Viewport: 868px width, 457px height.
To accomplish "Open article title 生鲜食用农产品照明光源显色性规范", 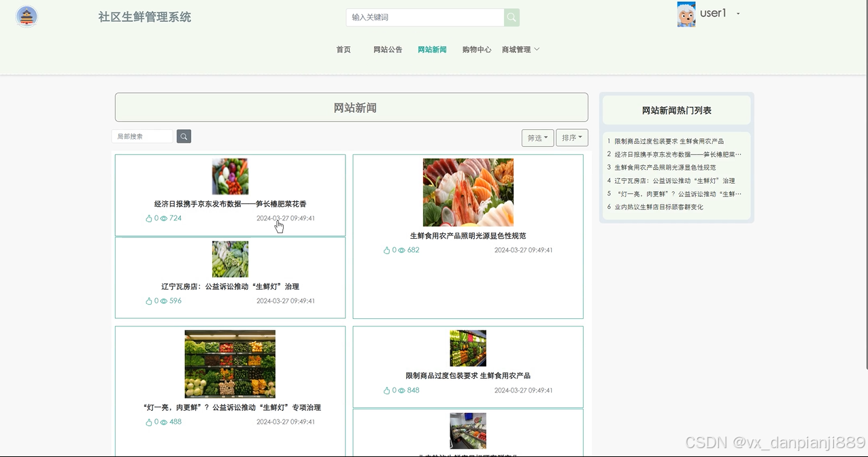I will tap(468, 236).
